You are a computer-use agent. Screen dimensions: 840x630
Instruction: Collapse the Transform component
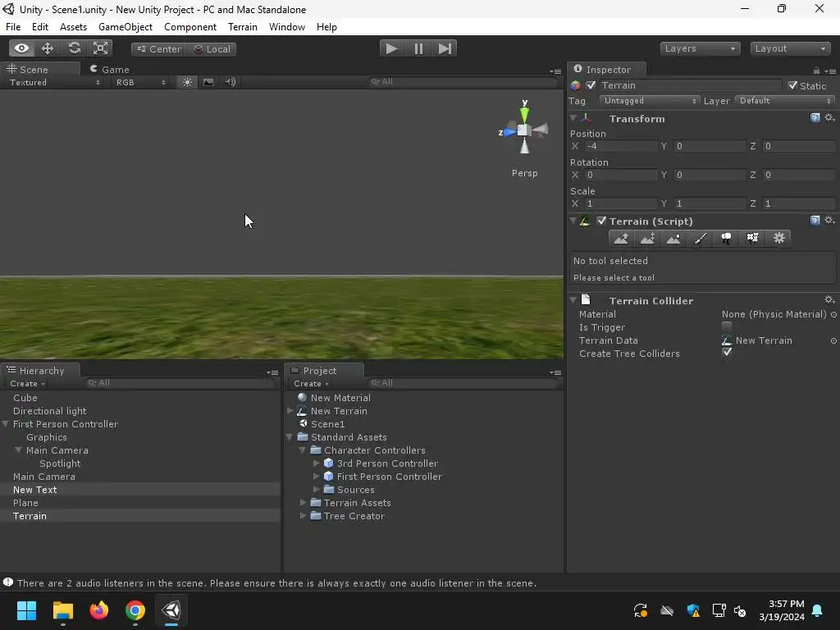click(573, 118)
